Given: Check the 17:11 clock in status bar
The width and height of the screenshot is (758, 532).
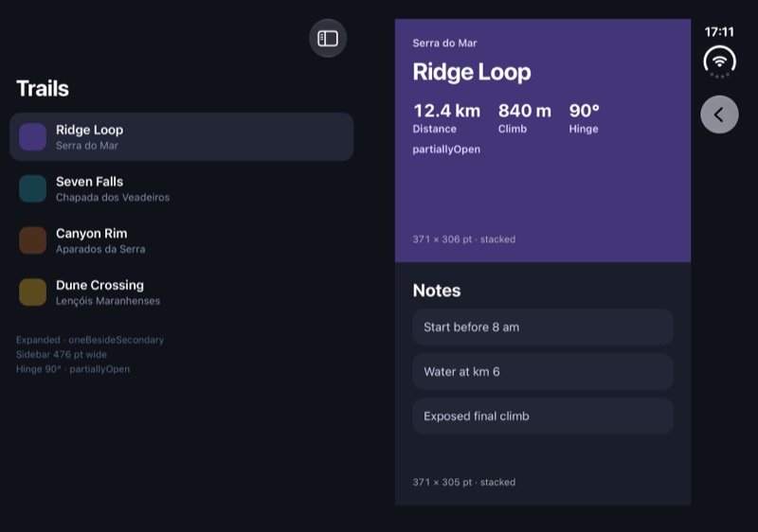Looking at the screenshot, I should (719, 32).
